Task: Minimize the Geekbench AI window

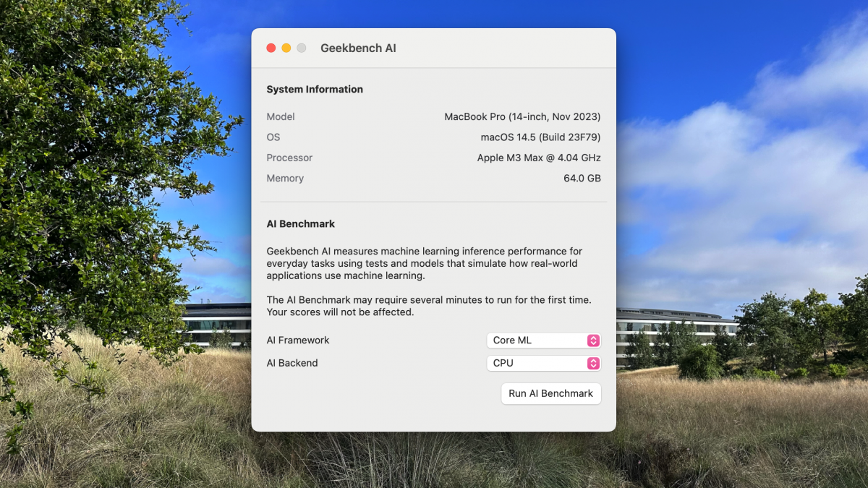Action: click(286, 48)
